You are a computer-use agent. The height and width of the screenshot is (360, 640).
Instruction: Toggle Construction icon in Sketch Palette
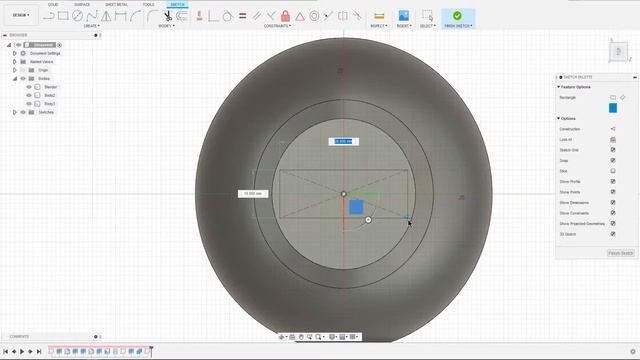[x=613, y=129]
